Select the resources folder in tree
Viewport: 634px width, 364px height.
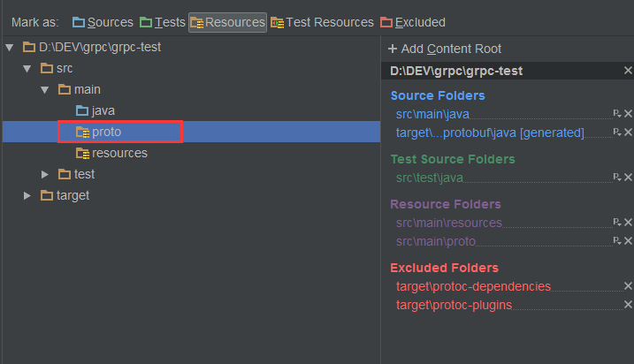click(x=119, y=153)
